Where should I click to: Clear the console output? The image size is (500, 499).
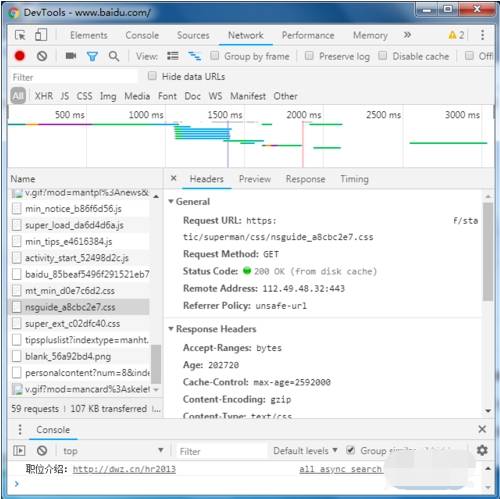(x=42, y=451)
